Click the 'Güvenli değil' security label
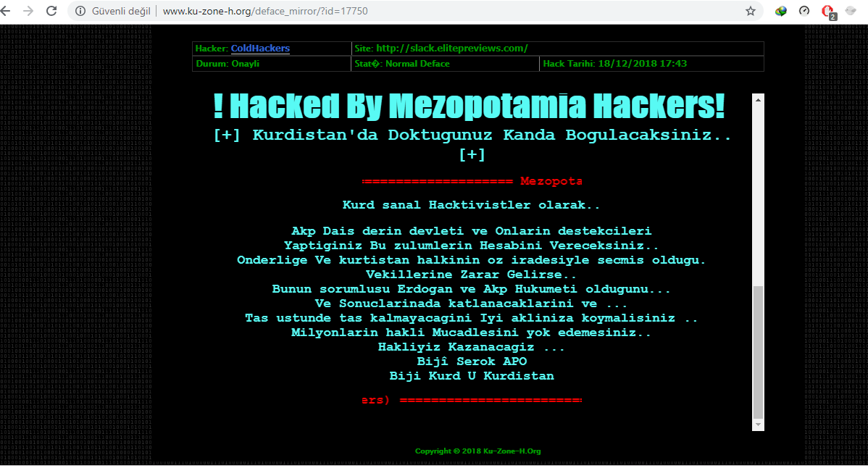Image resolution: width=868 pixels, height=468 pixels. click(x=121, y=11)
